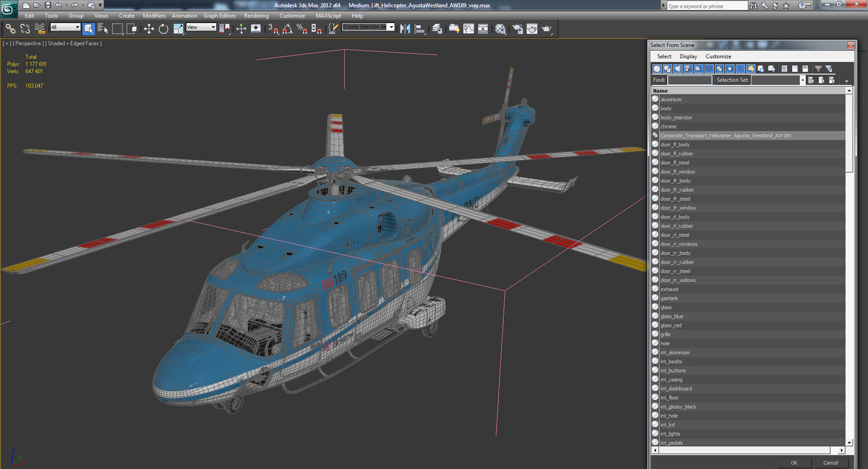Image resolution: width=868 pixels, height=469 pixels.
Task: Click the help search keyword box
Action: coord(707,6)
